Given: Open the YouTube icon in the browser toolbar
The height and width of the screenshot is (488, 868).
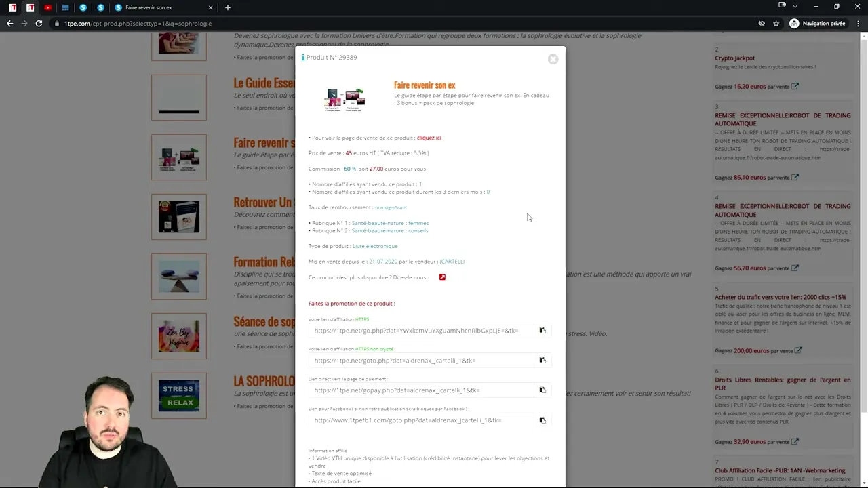Looking at the screenshot, I should [x=47, y=7].
